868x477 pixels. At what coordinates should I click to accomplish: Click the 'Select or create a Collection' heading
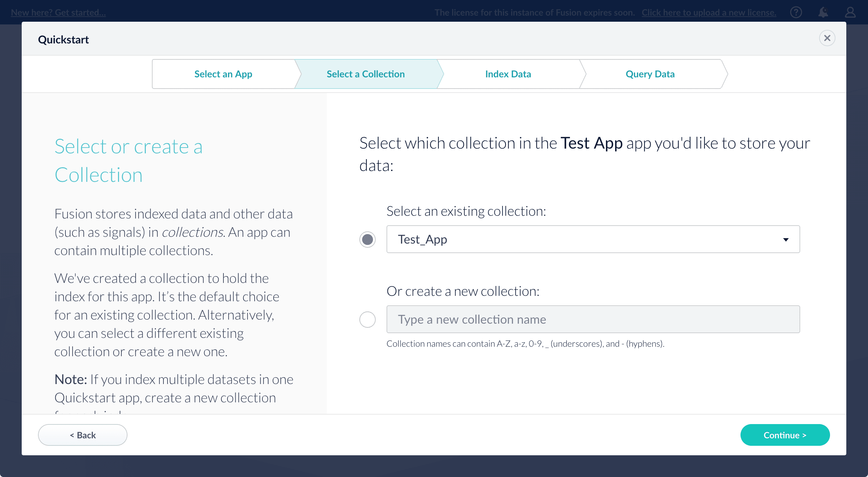click(129, 160)
